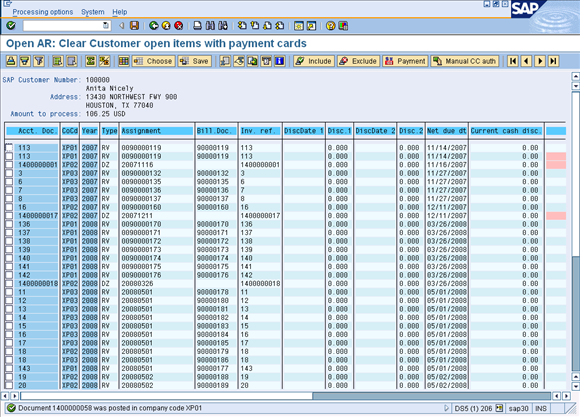Open the Help menu
This screenshot has width=580, height=417.
(119, 12)
